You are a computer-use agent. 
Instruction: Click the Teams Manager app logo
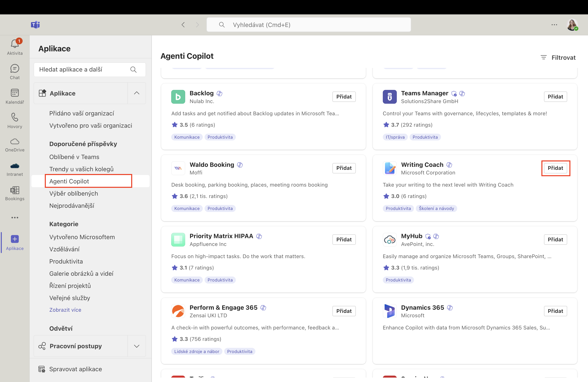point(390,97)
